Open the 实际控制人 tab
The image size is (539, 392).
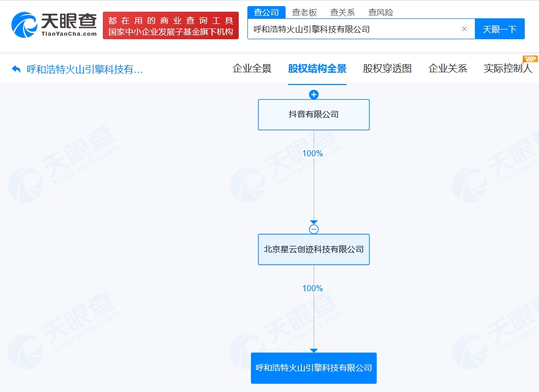[507, 69]
